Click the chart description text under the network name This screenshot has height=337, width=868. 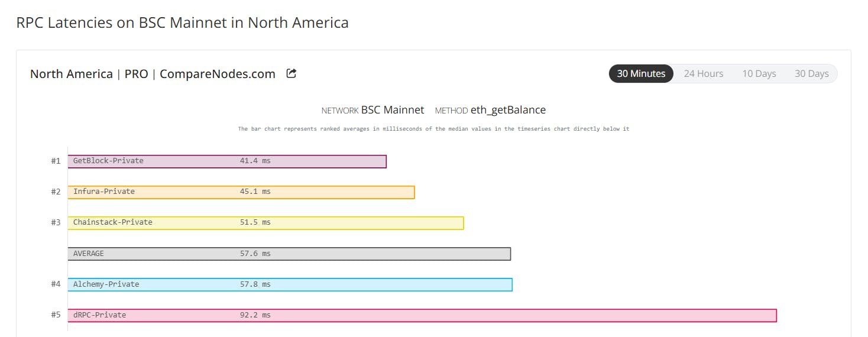(433, 129)
